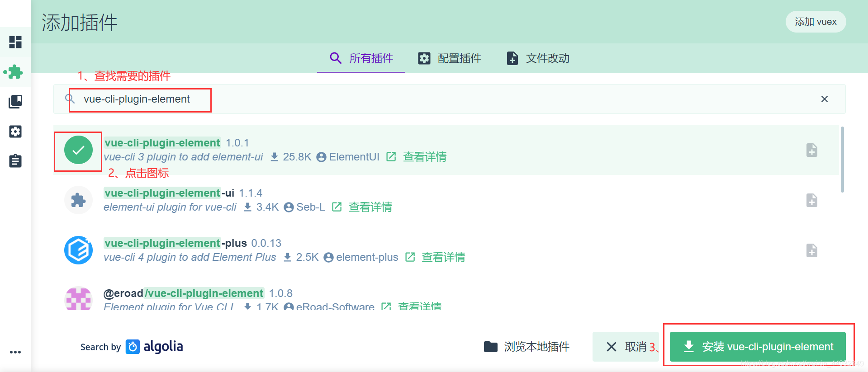868x372 pixels.
Task: Clear the plugin search field with X
Action: click(x=825, y=99)
